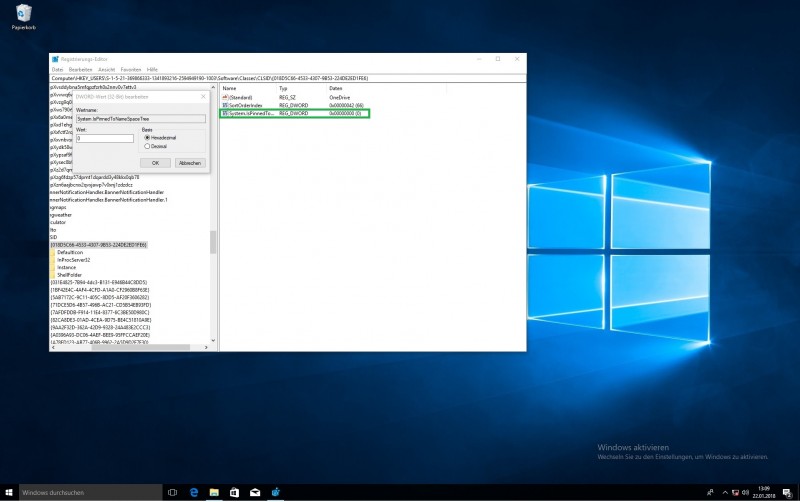Switch to Registry Editor taskbar icon

pos(276,493)
